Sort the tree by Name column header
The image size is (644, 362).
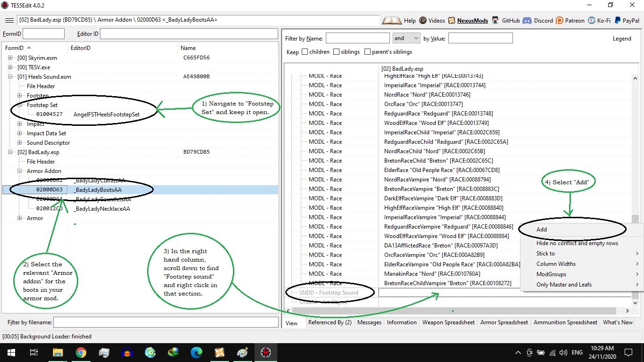[228, 48]
